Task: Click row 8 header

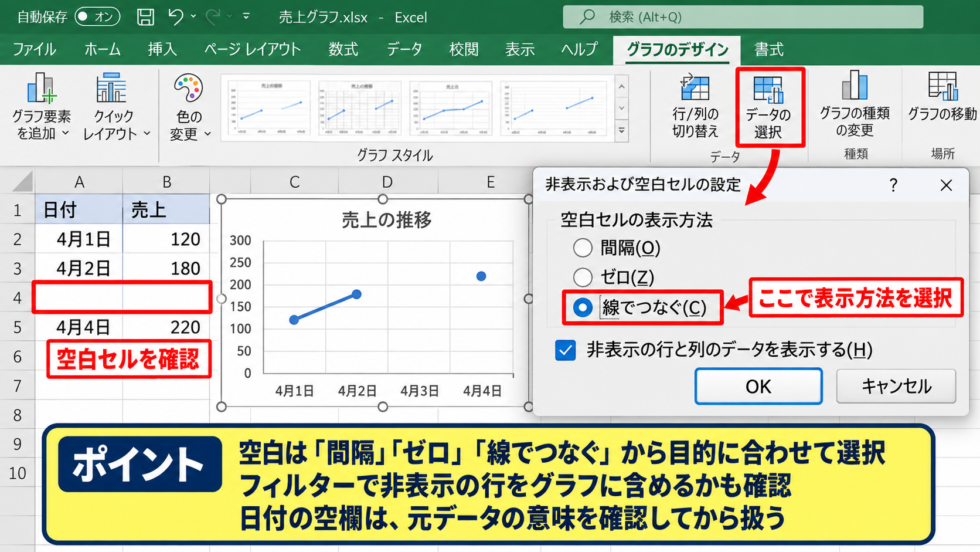Action: [x=17, y=415]
